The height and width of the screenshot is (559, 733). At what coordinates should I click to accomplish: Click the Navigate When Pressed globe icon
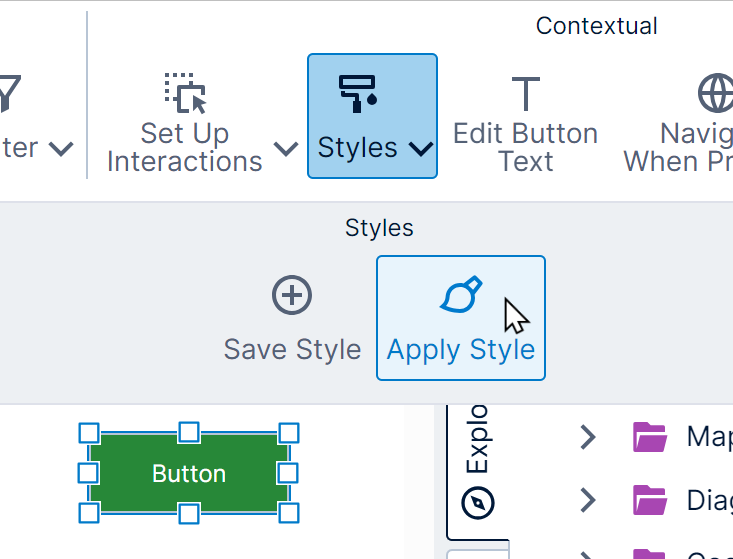pyautogui.click(x=715, y=93)
